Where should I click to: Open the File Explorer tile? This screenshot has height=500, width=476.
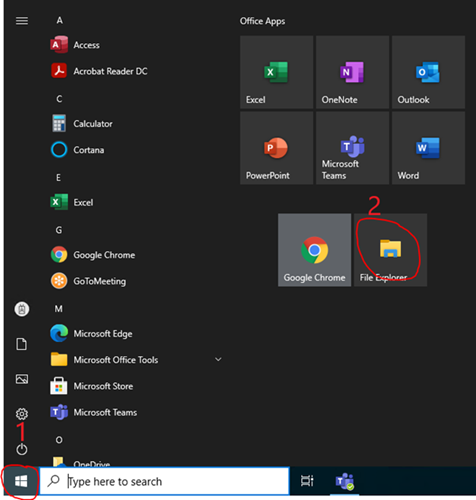pyautogui.click(x=390, y=250)
